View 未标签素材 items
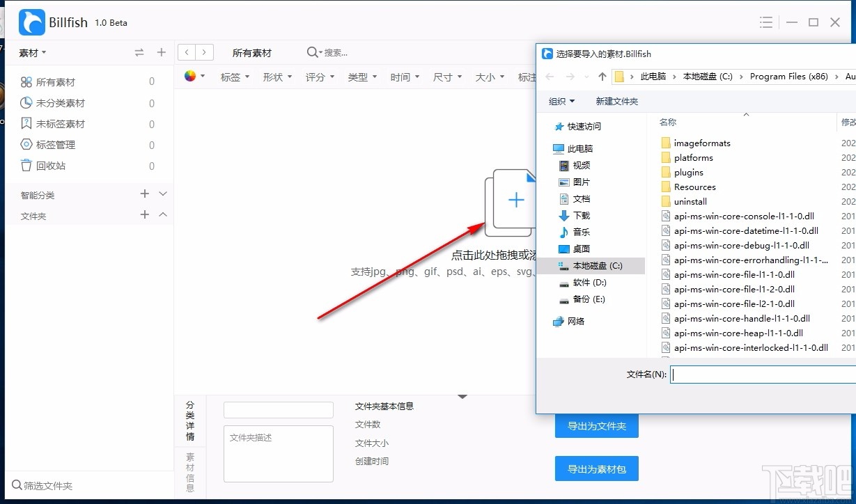 (60, 123)
